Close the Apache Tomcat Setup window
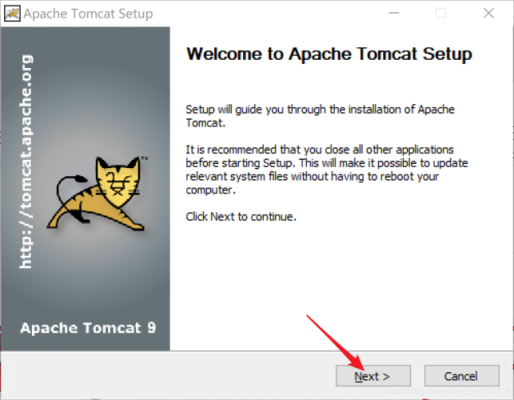The width and height of the screenshot is (514, 400). coord(489,13)
